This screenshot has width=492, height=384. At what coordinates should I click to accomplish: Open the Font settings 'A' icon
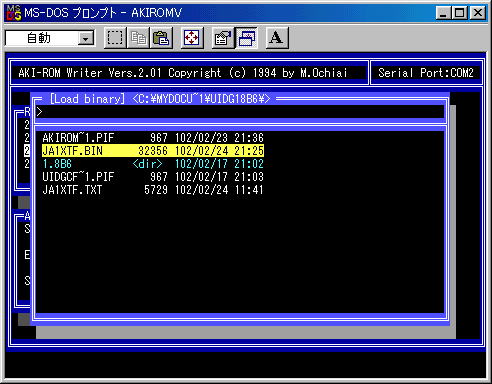point(277,38)
